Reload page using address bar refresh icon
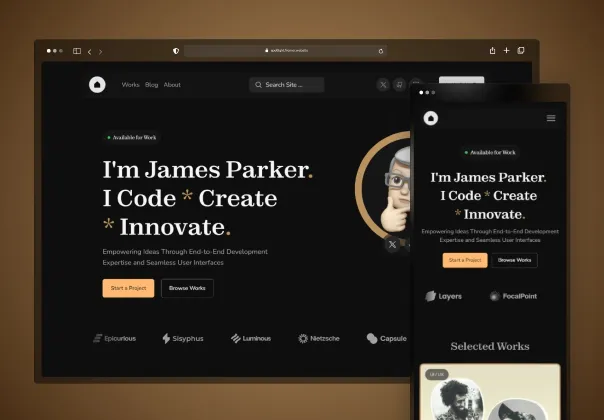The image size is (604, 420). (381, 50)
